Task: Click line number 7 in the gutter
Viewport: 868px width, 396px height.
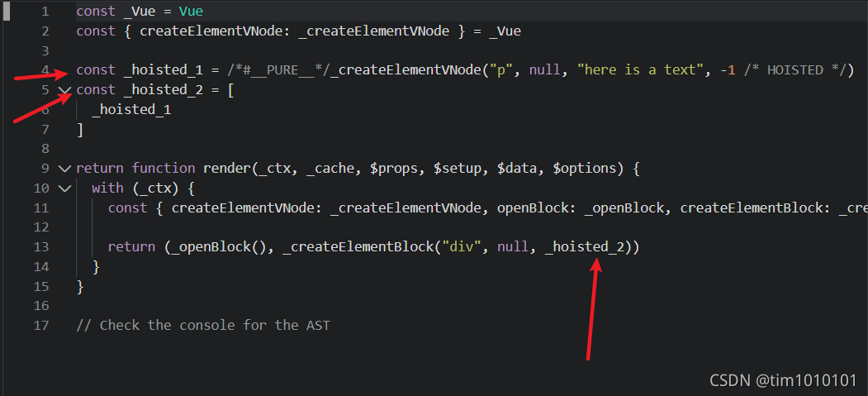Action: pos(45,130)
